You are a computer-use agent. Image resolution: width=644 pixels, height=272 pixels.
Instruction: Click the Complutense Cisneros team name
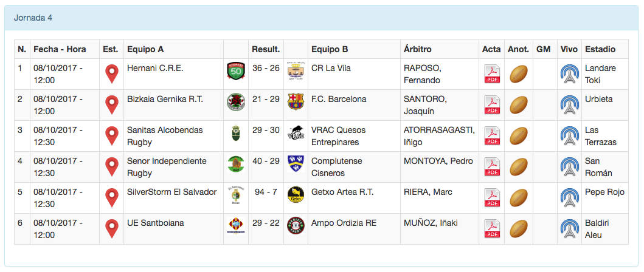pyautogui.click(x=336, y=167)
